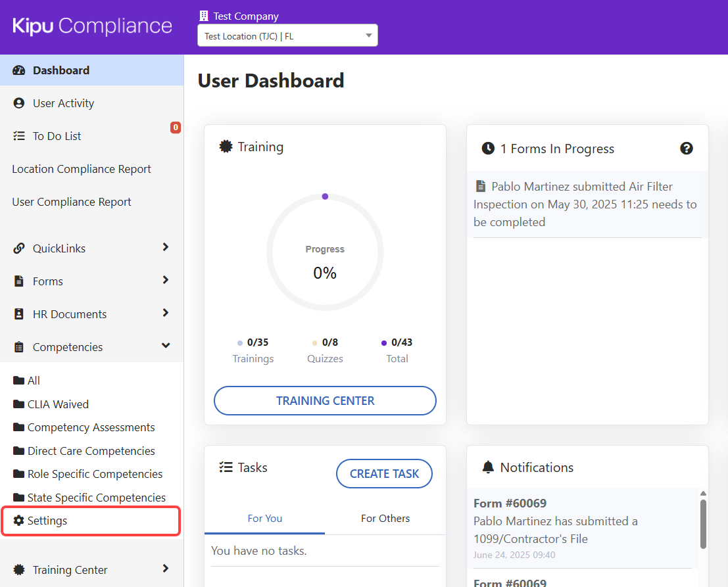Collapse the Competencies section chevron
This screenshot has width=728, height=587.
166,346
